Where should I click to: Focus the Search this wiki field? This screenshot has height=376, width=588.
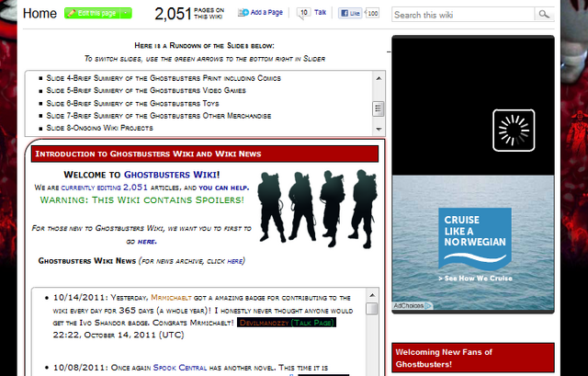pyautogui.click(x=463, y=15)
